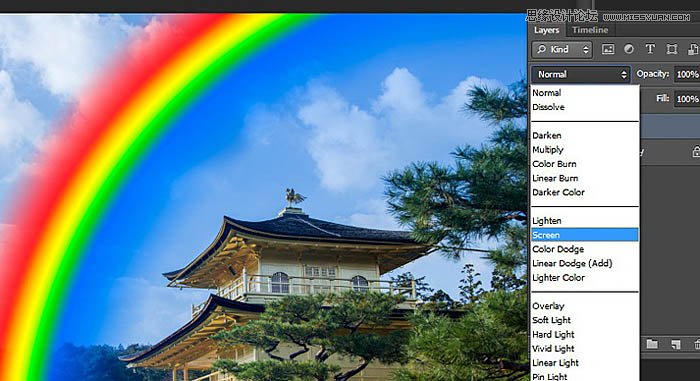Screen dimensions: 700x381
Task: Filter layers by shape layer icon
Action: click(x=671, y=49)
